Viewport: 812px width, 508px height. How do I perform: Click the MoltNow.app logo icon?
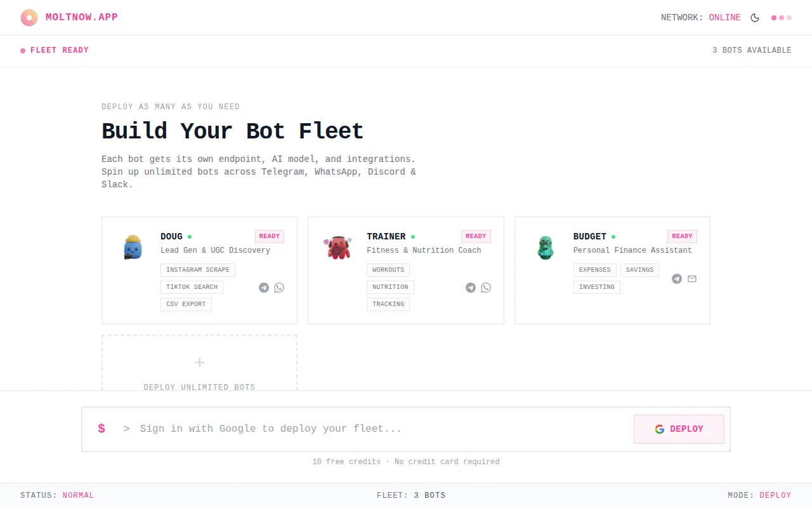coord(29,18)
